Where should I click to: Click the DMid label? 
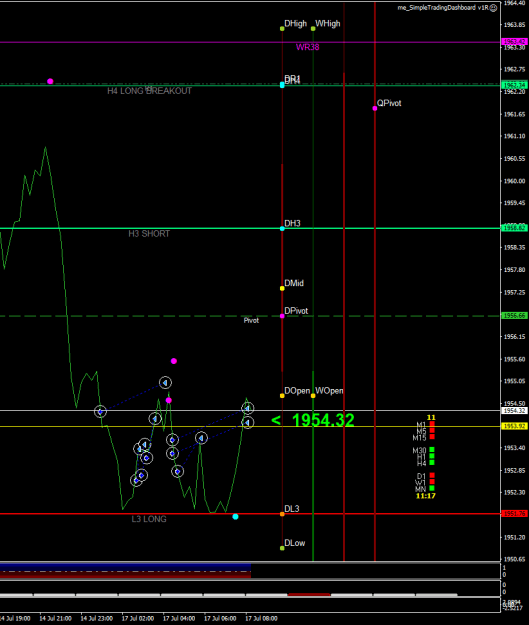(x=294, y=283)
